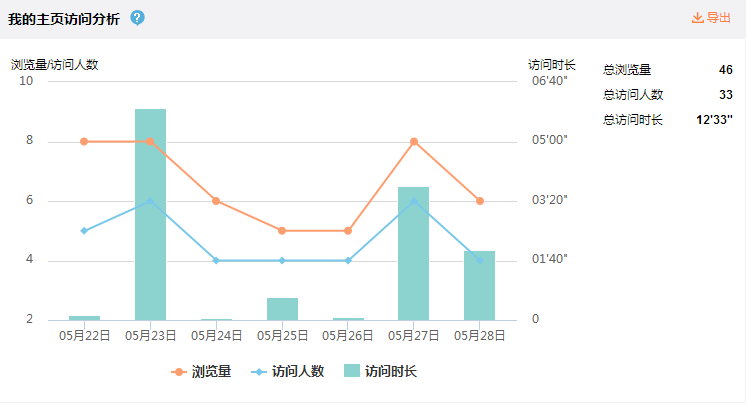The image size is (746, 405).
Task: Click the 05月25日 axis label
Action: click(282, 336)
